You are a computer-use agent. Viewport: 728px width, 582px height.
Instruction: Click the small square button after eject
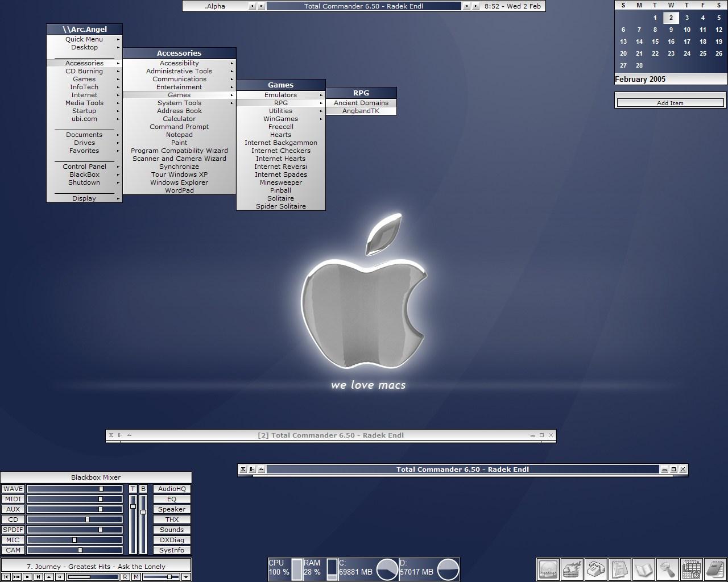coord(60,577)
